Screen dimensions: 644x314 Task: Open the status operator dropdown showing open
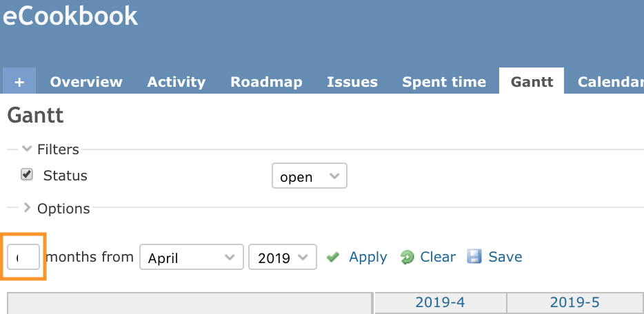pos(310,176)
